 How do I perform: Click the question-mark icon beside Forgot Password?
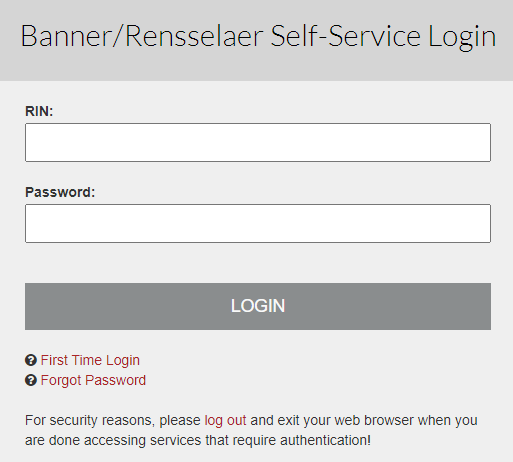click(x=31, y=380)
